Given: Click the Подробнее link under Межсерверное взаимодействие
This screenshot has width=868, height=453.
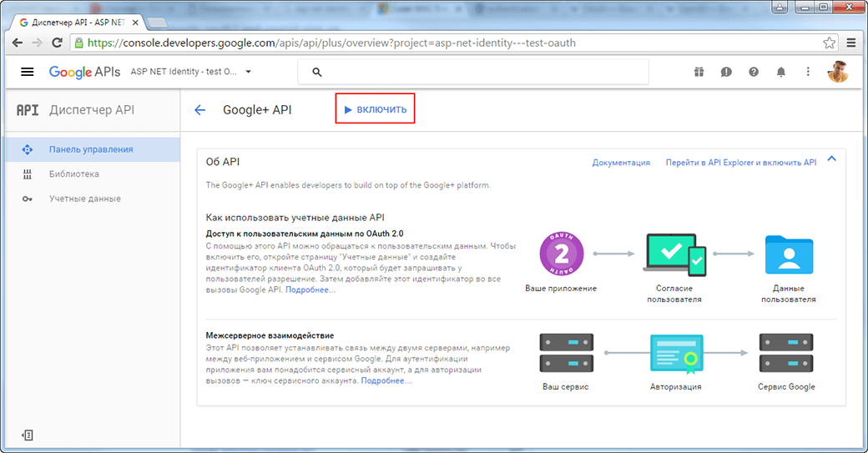Looking at the screenshot, I should pyautogui.click(x=386, y=380).
